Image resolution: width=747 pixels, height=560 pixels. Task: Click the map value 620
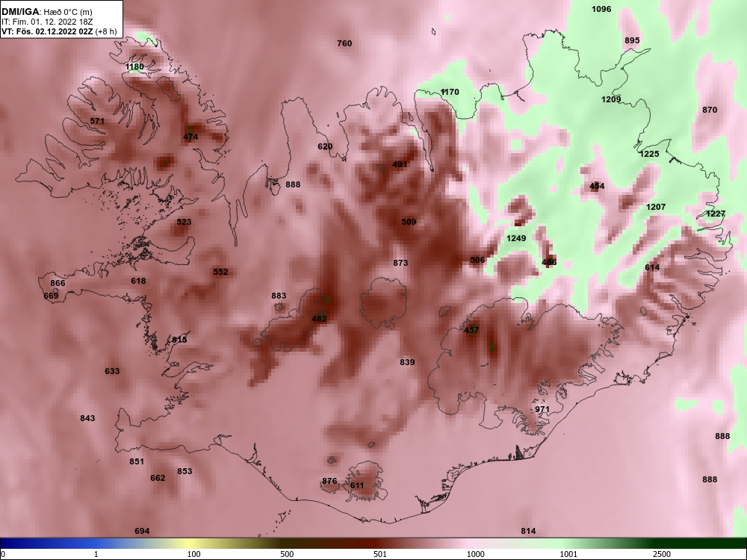tap(325, 146)
